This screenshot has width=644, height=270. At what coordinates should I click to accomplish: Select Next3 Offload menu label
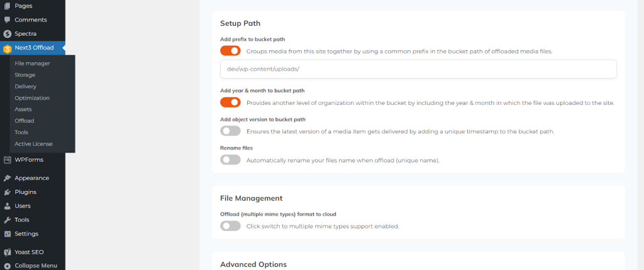[34, 48]
